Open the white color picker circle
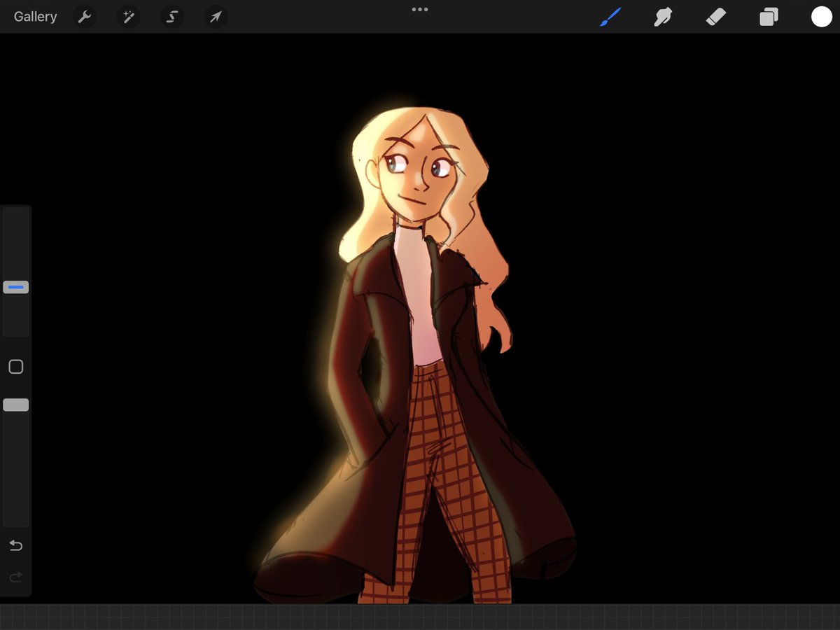The height and width of the screenshot is (630, 840). pyautogui.click(x=821, y=17)
